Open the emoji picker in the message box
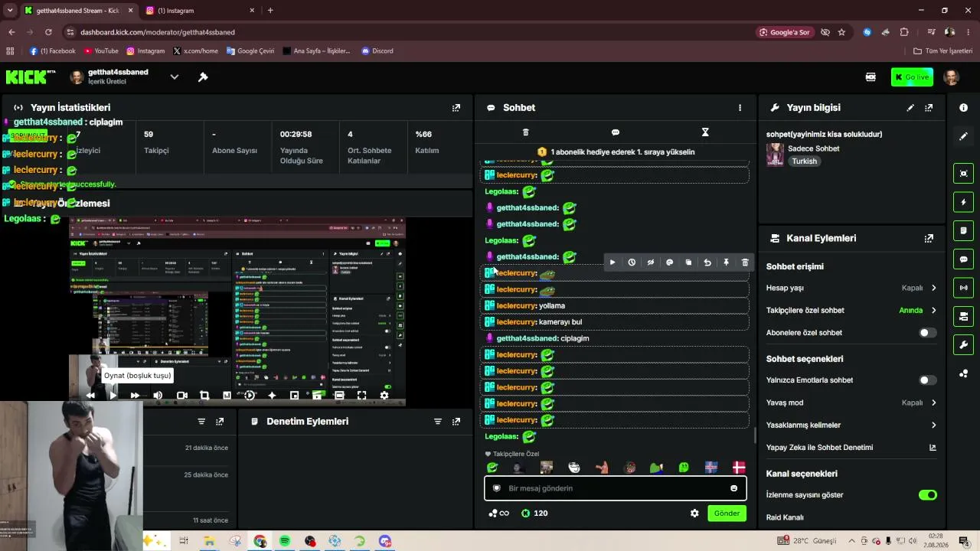 click(x=733, y=488)
